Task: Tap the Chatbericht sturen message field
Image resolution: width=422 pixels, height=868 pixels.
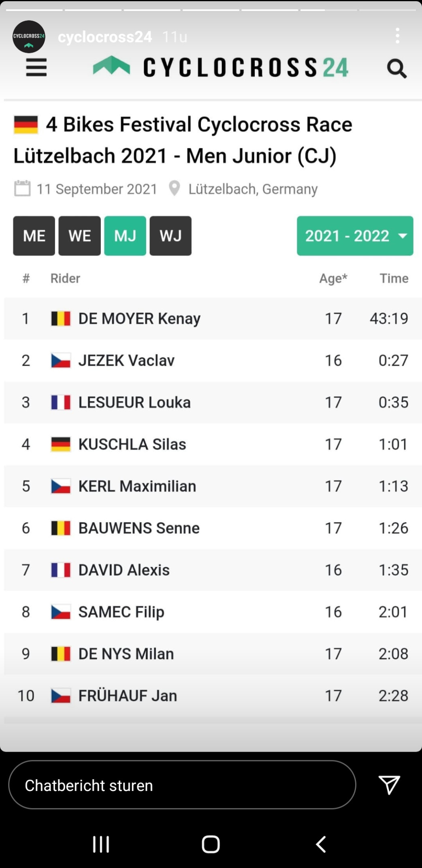Action: click(x=182, y=785)
